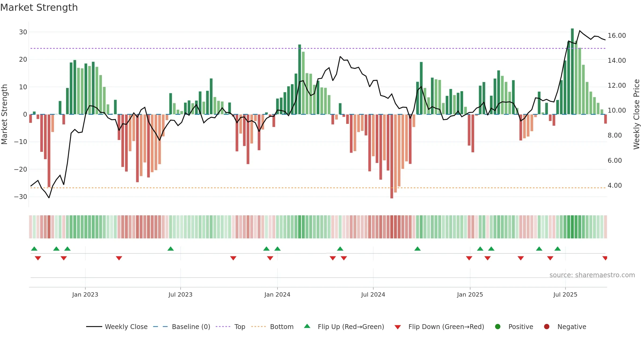This screenshot has width=644, height=362.
Task: Select the leftmost red Flip Down marker
Action: click(38, 258)
